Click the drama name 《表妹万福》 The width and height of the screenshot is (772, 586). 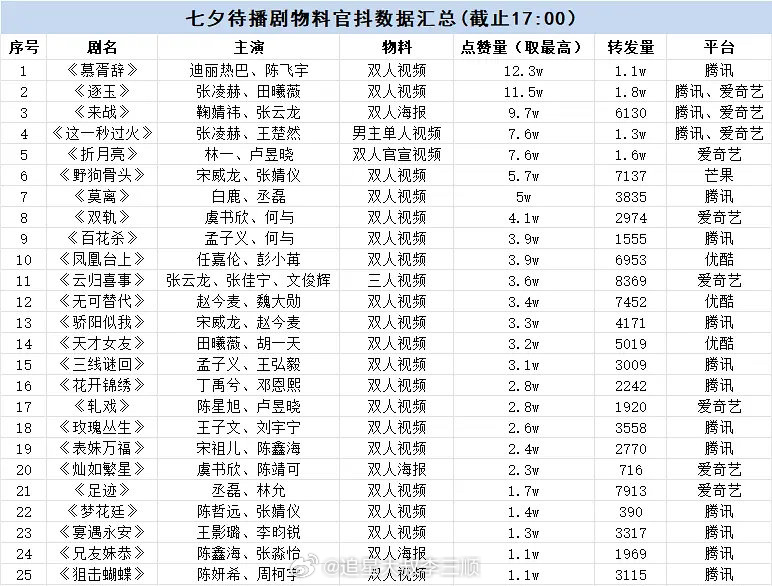[102, 449]
